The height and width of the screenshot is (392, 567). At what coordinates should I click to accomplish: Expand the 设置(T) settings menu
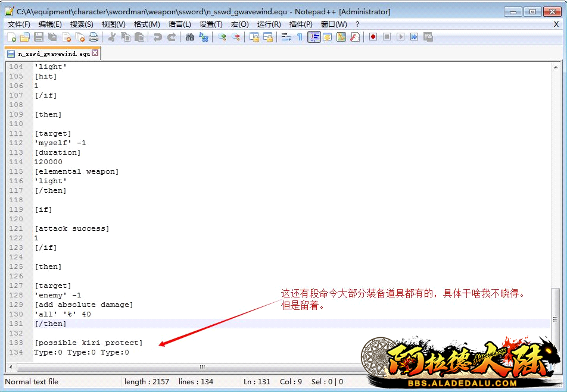(x=211, y=24)
